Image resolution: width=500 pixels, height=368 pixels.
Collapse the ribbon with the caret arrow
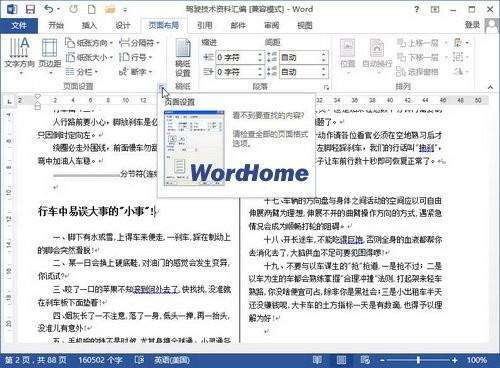(x=490, y=87)
